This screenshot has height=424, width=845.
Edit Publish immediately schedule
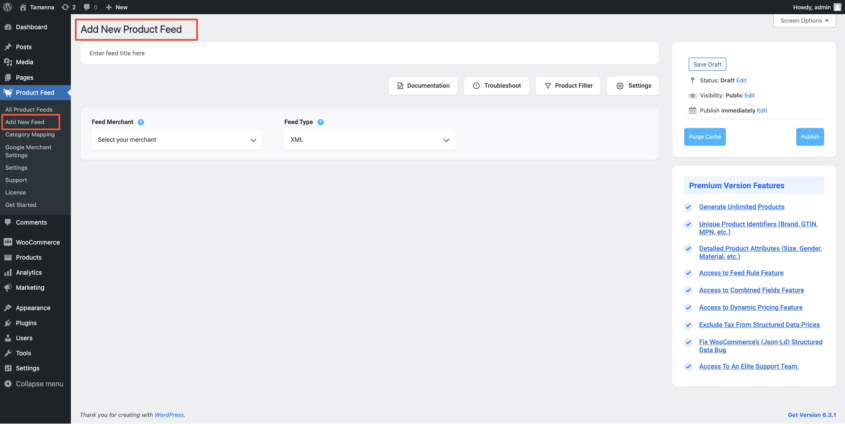click(762, 110)
